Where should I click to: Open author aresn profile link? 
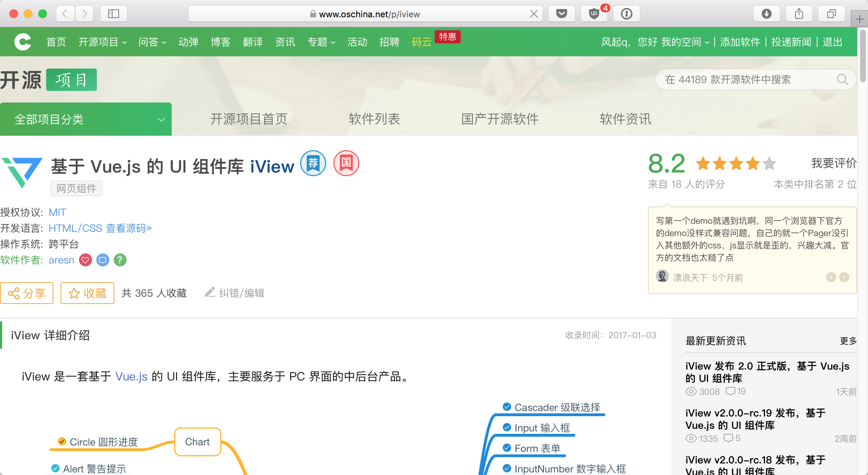61,260
